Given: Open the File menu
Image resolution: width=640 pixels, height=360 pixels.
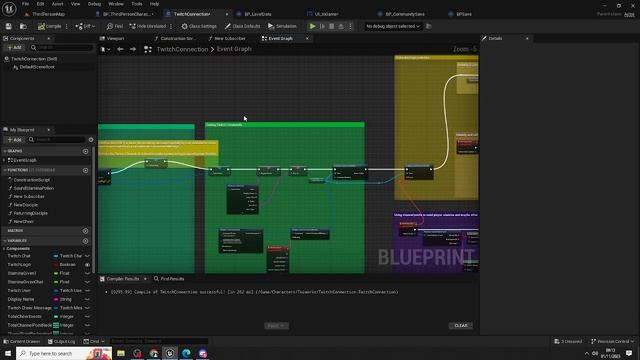Looking at the screenshot, I should tap(26, 4).
